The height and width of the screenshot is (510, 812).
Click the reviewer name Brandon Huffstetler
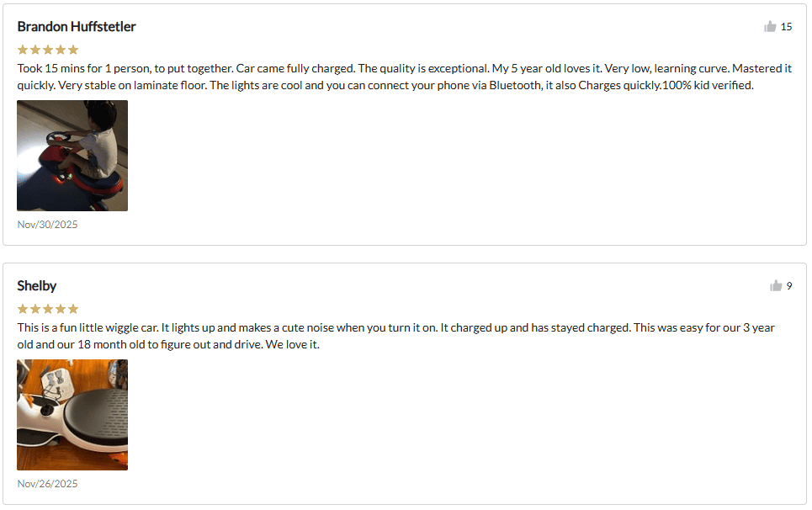click(77, 27)
